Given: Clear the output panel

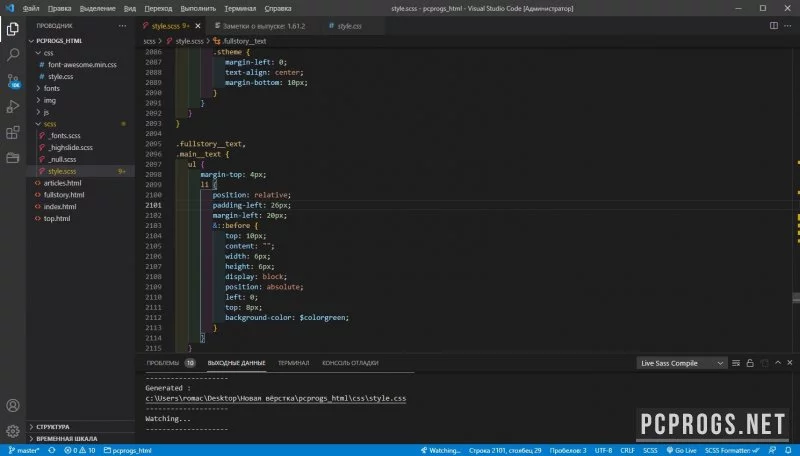Looking at the screenshot, I should coord(736,363).
